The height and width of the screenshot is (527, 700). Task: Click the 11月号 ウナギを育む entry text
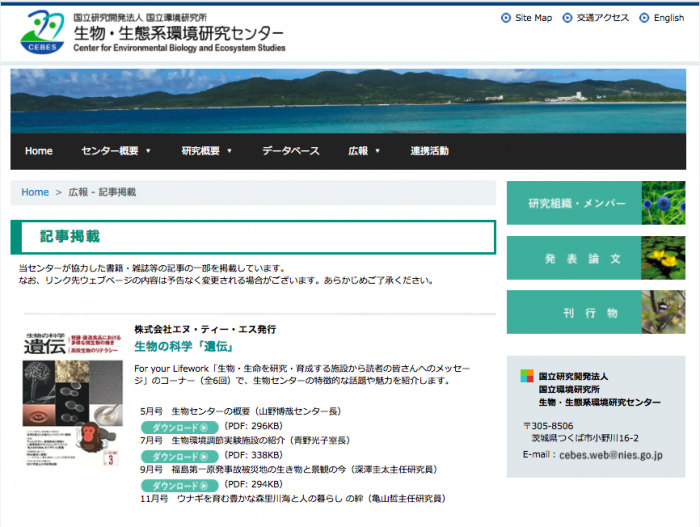(x=293, y=498)
